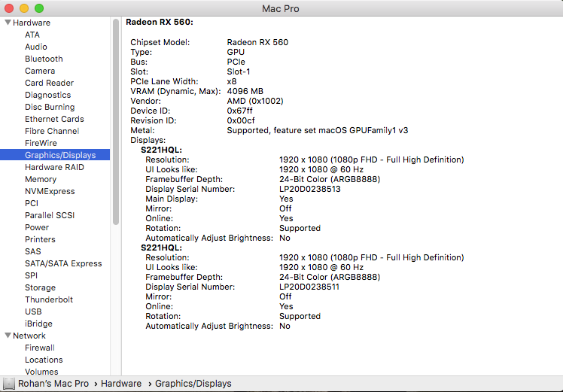Open the Parallel SCSI entry

[50, 215]
